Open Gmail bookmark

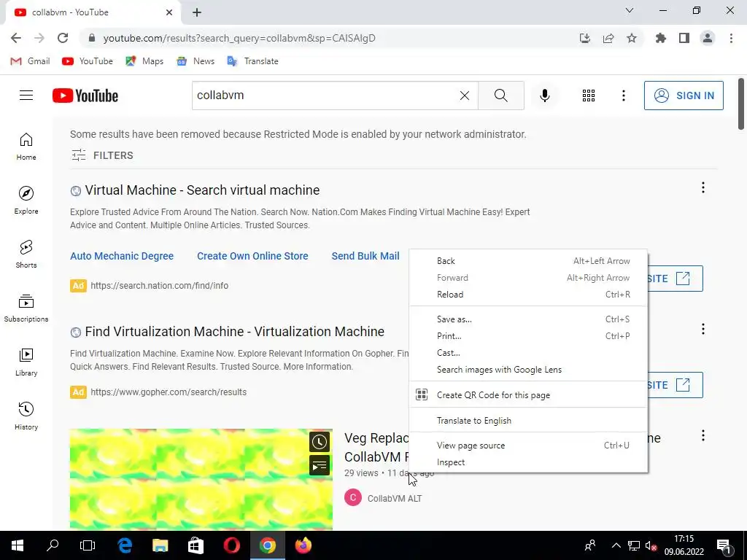tap(31, 61)
